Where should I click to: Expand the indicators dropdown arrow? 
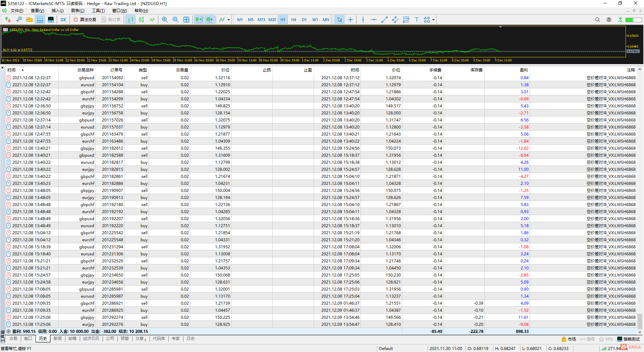(x=228, y=20)
